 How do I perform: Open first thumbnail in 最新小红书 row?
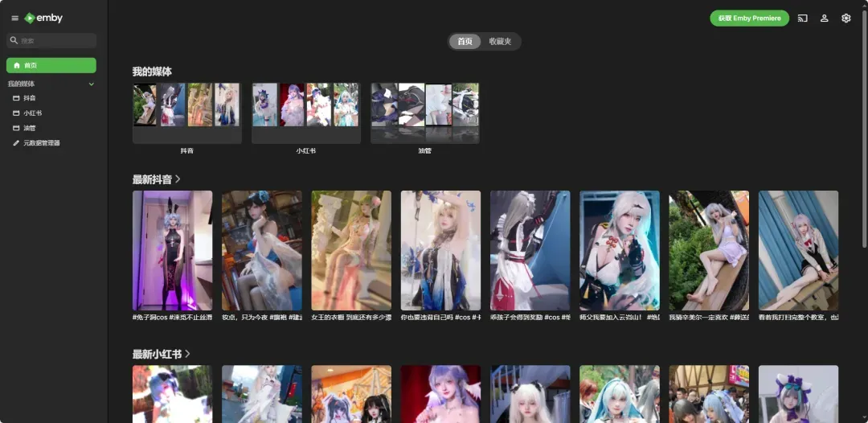pos(172,394)
